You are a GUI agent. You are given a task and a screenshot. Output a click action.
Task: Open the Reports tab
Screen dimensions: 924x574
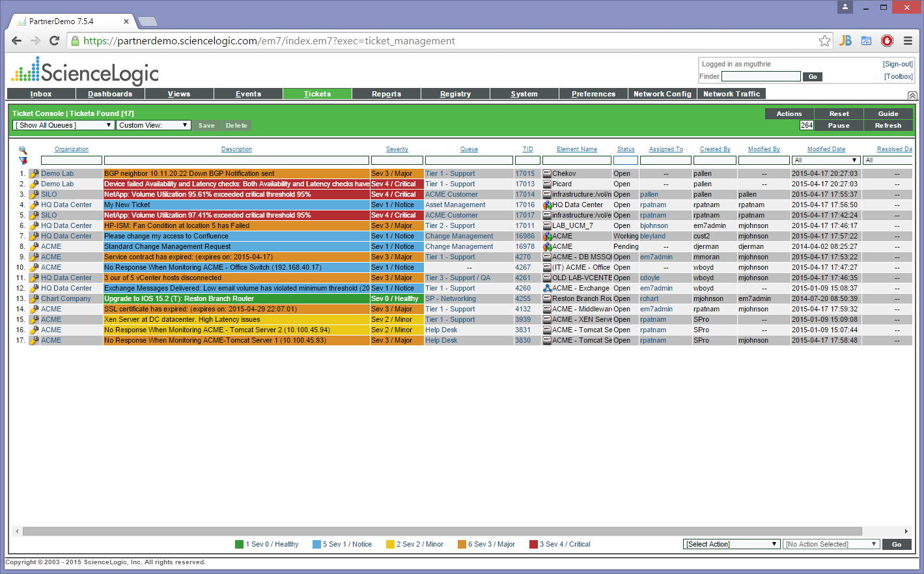tap(386, 94)
